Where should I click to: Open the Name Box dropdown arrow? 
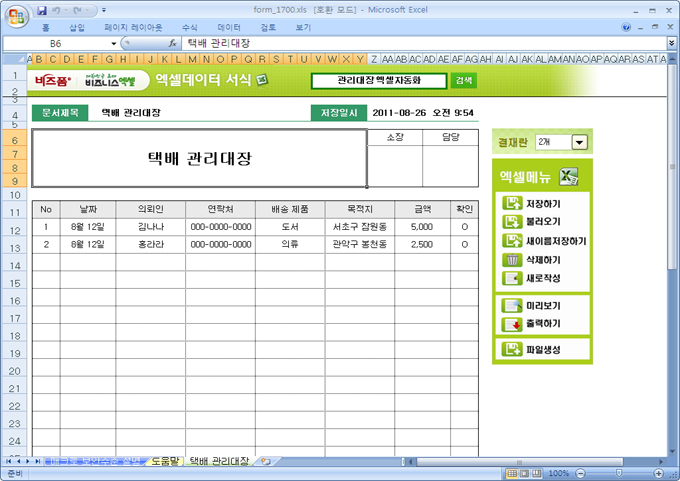click(x=114, y=43)
